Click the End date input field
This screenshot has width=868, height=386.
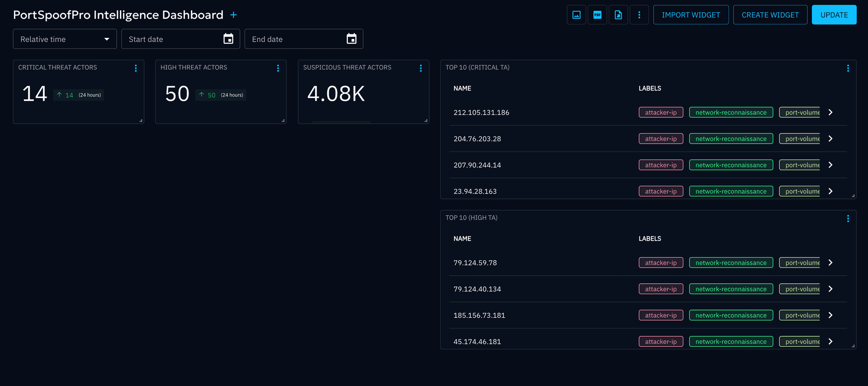(304, 39)
